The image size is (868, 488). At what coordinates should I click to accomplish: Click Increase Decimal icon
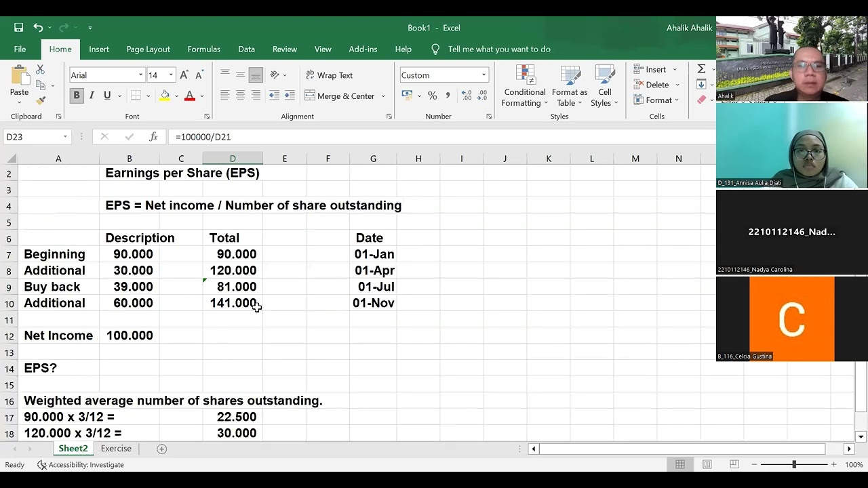467,96
